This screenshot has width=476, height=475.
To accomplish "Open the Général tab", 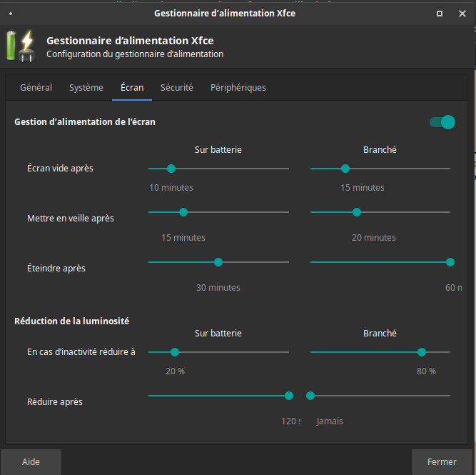I will pyautogui.click(x=36, y=88).
